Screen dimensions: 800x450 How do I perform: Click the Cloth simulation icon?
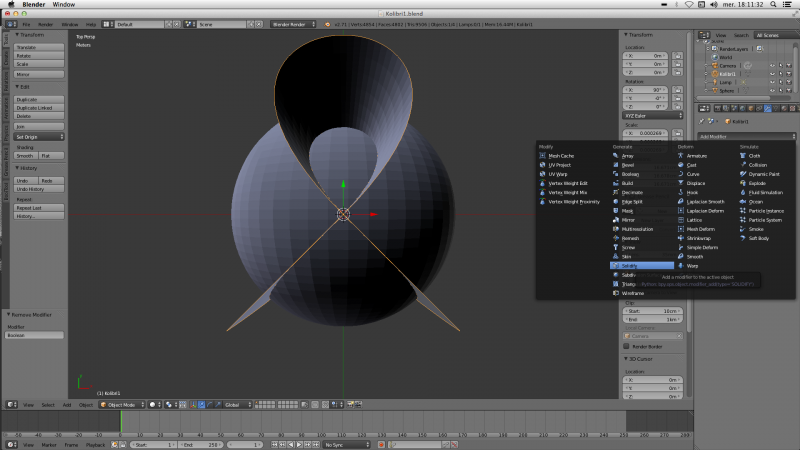[743, 156]
